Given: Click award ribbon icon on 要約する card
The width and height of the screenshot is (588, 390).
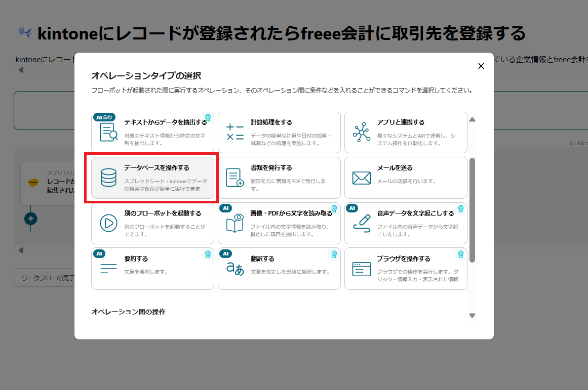Looking at the screenshot, I should click(x=208, y=254).
